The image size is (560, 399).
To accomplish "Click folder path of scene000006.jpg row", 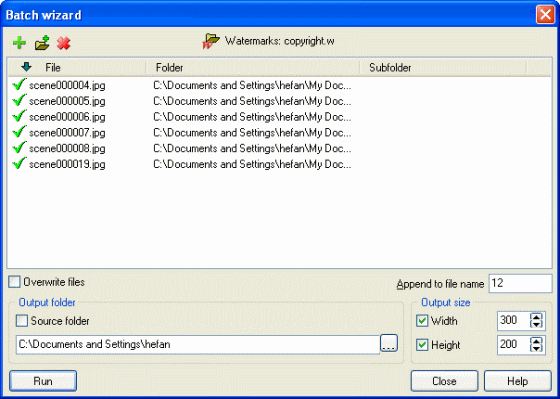I will [x=252, y=117].
